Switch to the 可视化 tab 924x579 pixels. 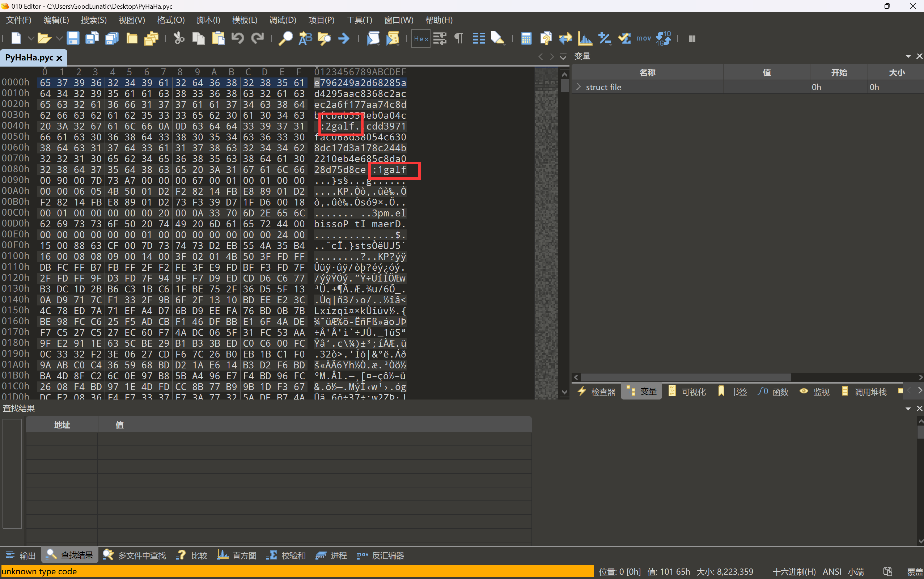(687, 392)
